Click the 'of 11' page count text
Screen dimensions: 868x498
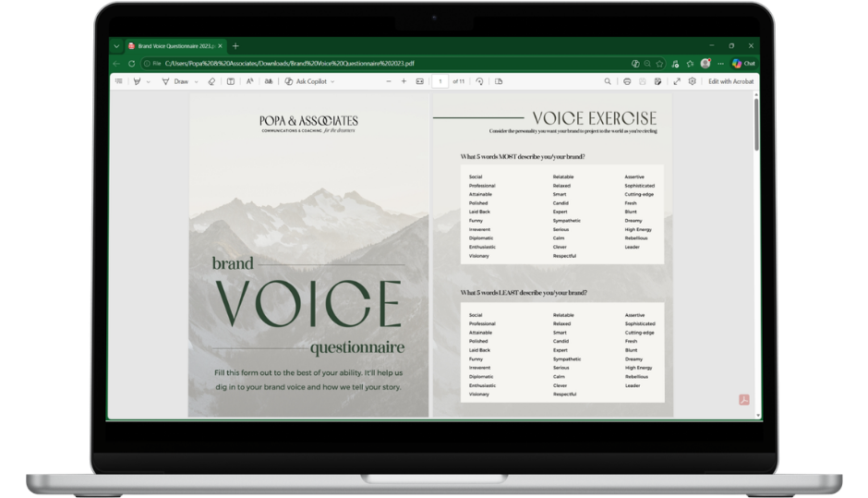pyautogui.click(x=459, y=81)
